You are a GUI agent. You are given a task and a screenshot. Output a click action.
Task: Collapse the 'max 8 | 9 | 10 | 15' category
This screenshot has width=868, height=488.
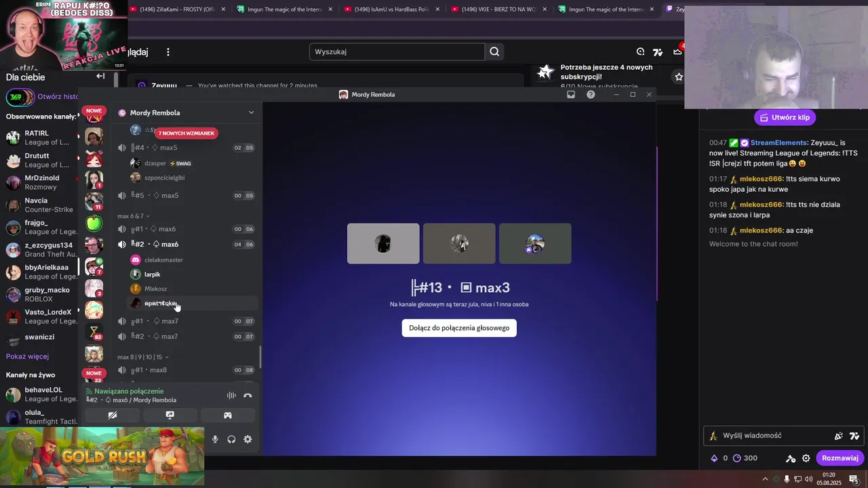click(x=143, y=357)
